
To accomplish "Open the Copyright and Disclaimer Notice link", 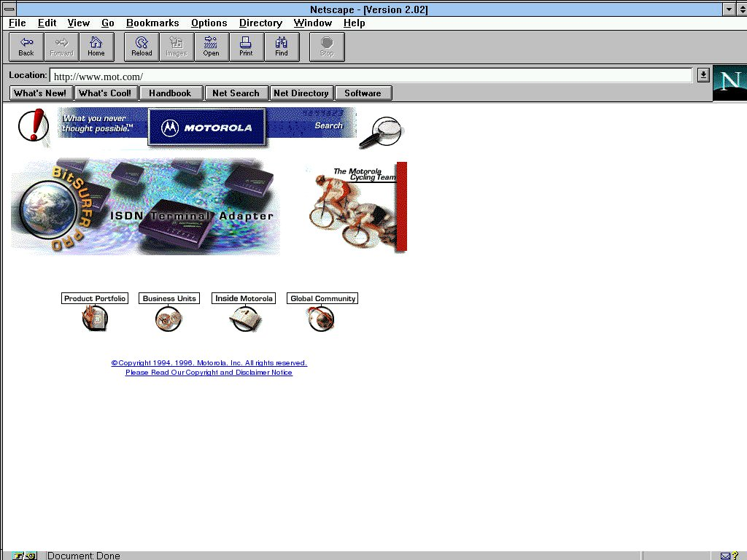I will coord(209,373).
